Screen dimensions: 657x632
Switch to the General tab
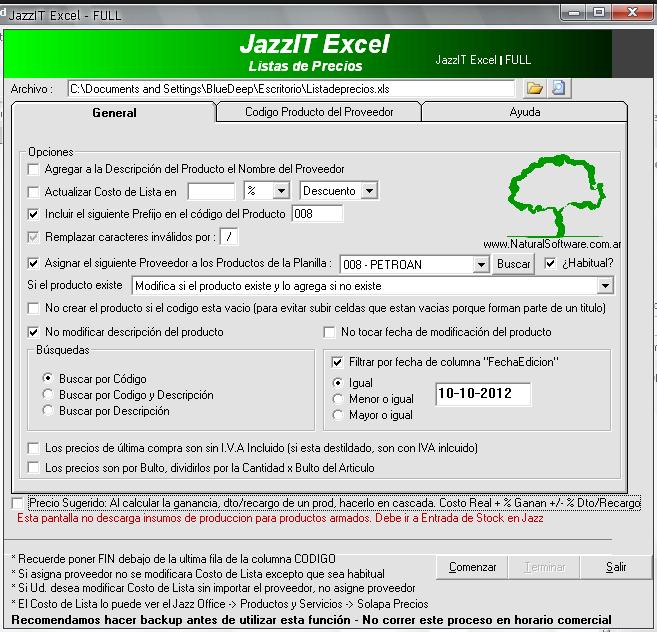point(114,113)
